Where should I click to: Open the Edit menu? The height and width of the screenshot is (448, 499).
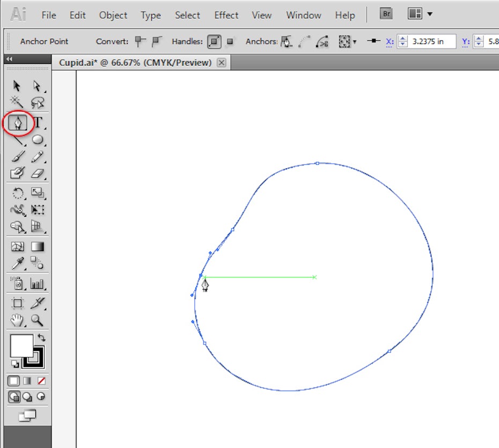77,15
